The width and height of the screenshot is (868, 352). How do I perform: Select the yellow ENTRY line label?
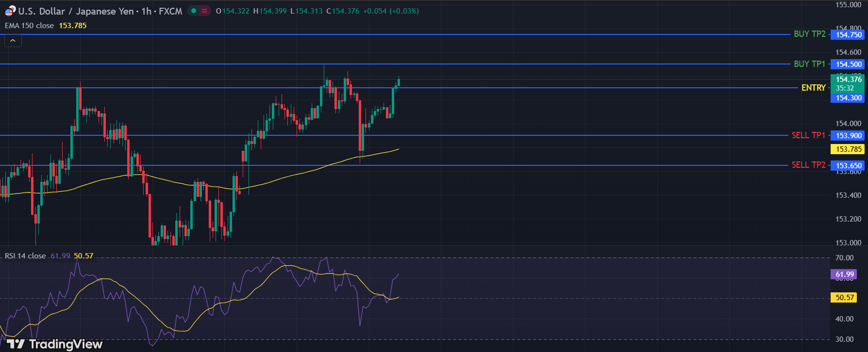click(813, 88)
